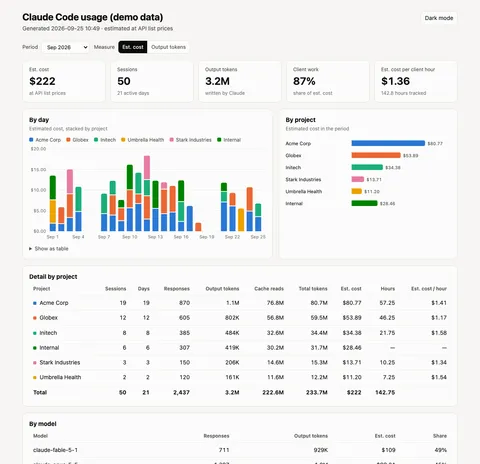Click Umbrella Health row in detail table
The width and height of the screenshot is (480, 464).
(240, 377)
